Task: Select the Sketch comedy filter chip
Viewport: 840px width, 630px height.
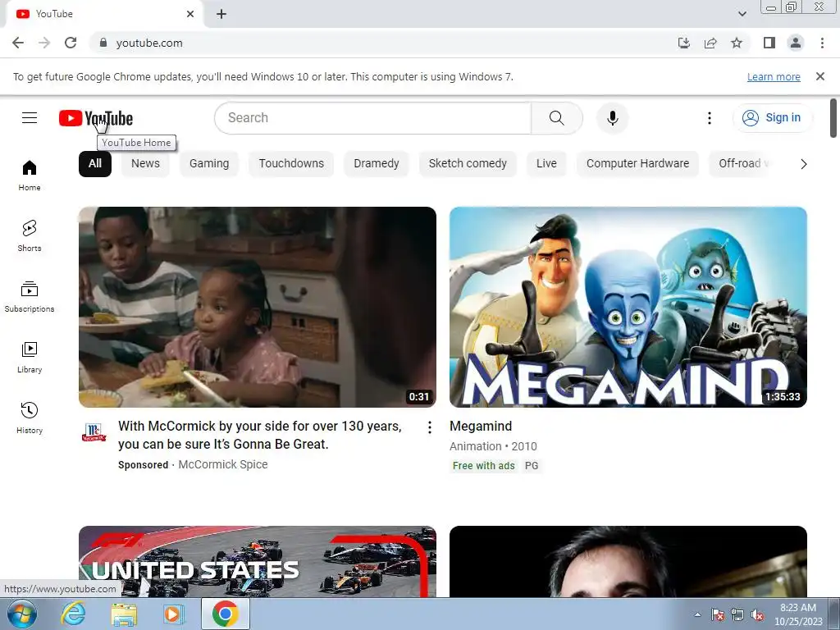Action: pyautogui.click(x=468, y=163)
